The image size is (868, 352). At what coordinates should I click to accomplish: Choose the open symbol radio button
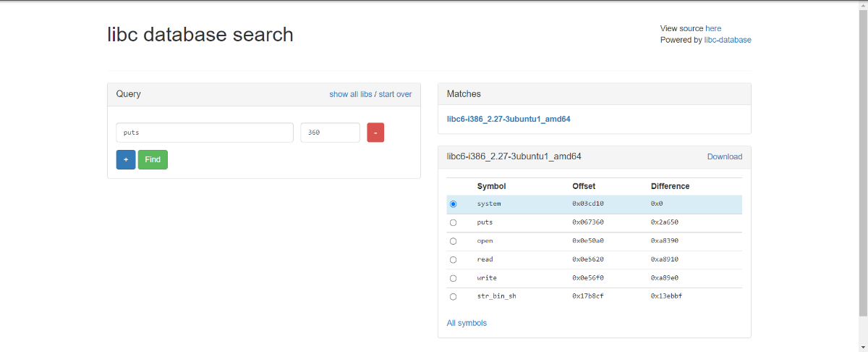click(454, 241)
